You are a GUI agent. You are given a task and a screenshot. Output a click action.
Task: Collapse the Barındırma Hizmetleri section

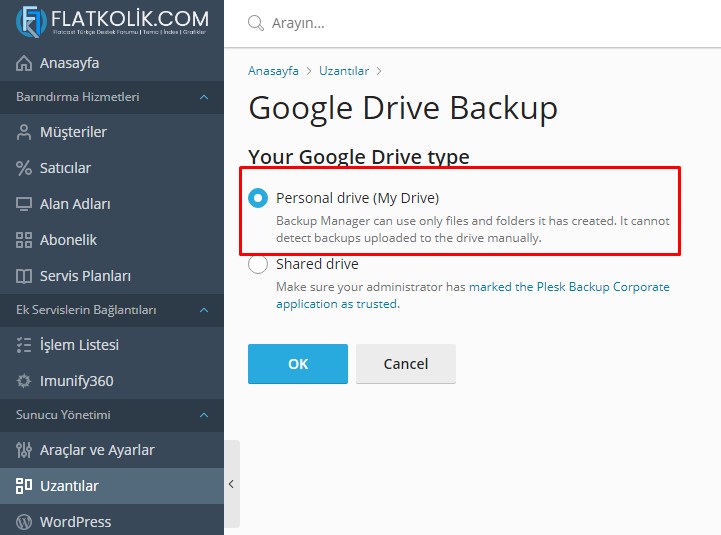tap(204, 97)
